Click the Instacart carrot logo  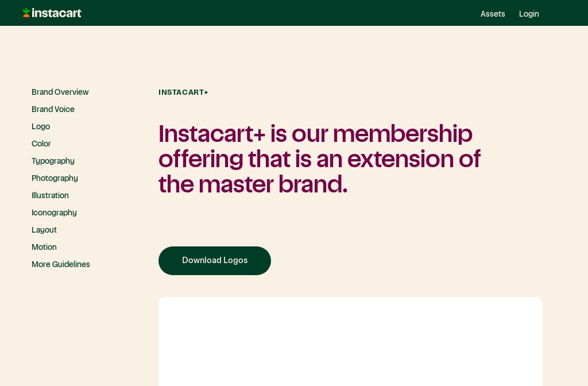coord(26,12)
